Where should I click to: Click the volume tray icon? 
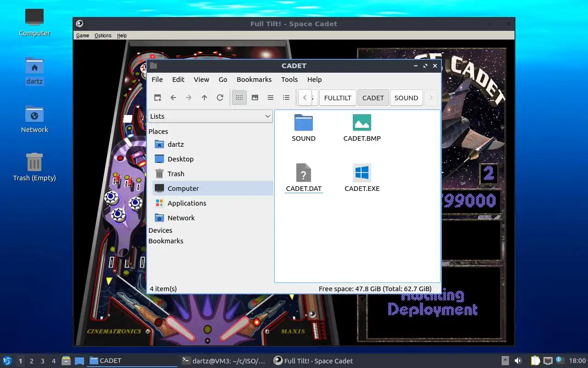coord(518,361)
